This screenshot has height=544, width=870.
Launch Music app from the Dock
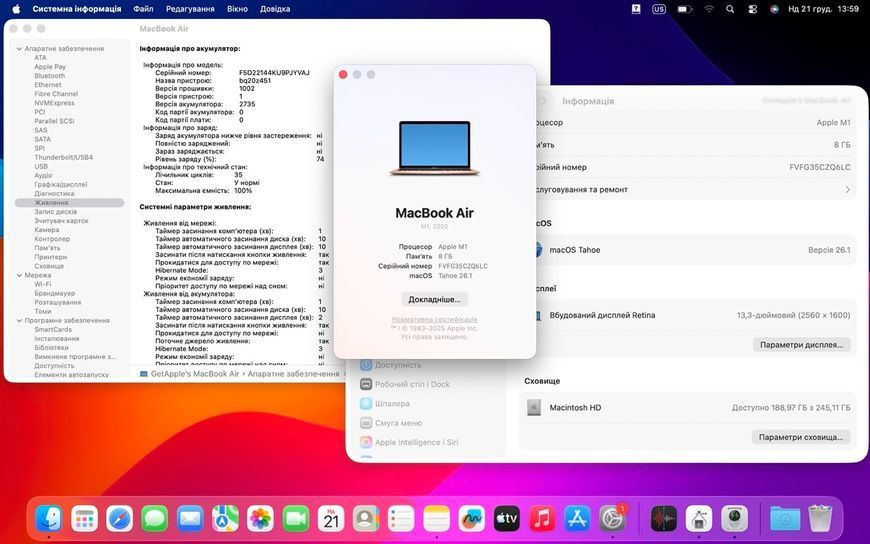point(542,520)
